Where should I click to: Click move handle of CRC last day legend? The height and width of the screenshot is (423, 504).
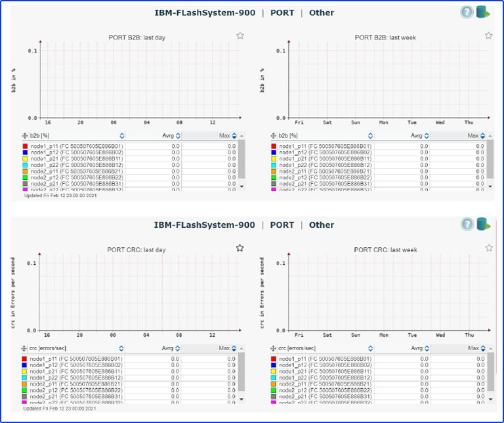coord(24,348)
